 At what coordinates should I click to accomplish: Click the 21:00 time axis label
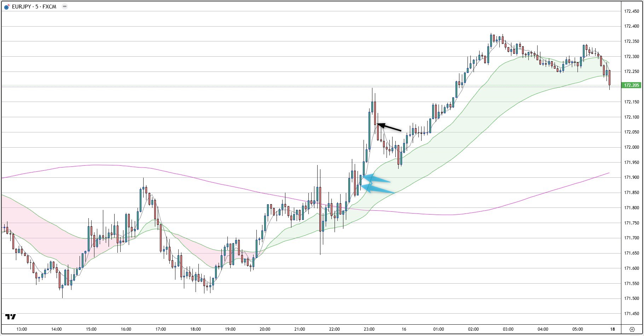coord(300,329)
